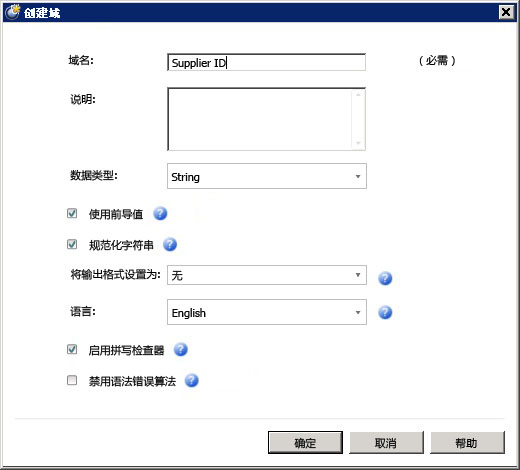
Task: Expand the 将输出格式设置为 dropdown
Action: coord(267,275)
